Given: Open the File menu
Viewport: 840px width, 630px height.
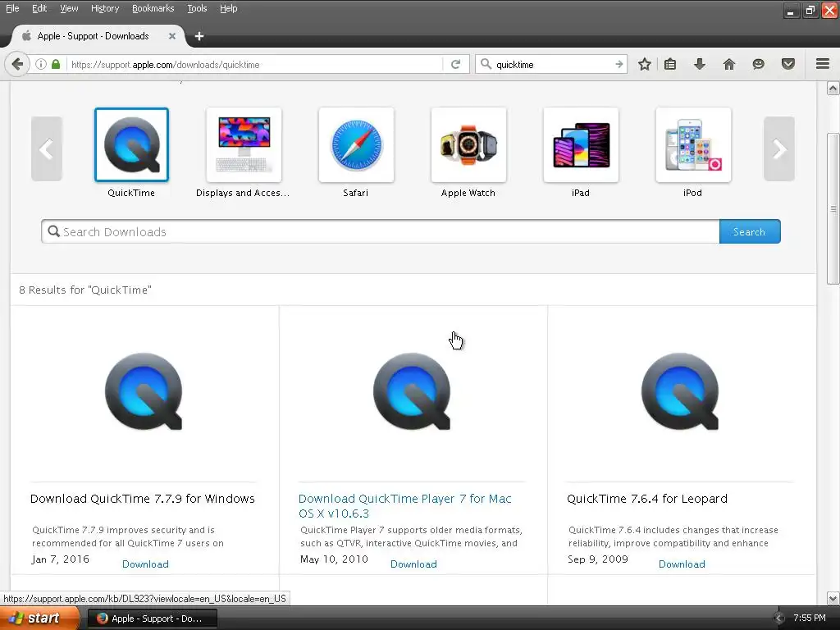Looking at the screenshot, I should (12, 8).
